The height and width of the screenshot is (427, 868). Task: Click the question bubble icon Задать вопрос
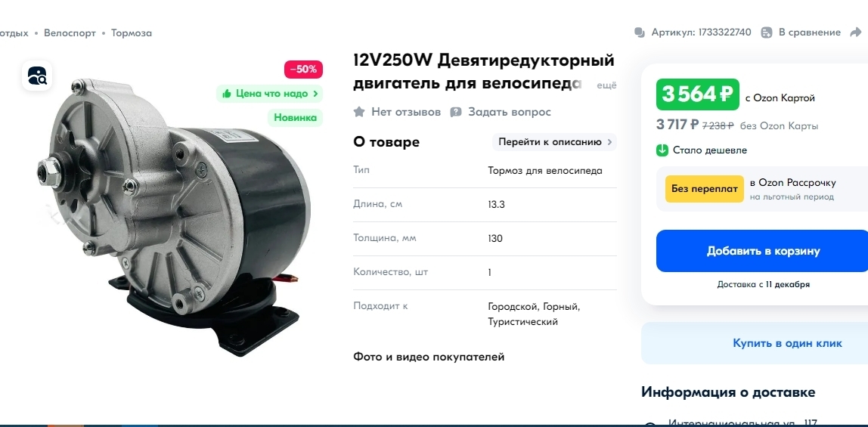[x=456, y=113]
